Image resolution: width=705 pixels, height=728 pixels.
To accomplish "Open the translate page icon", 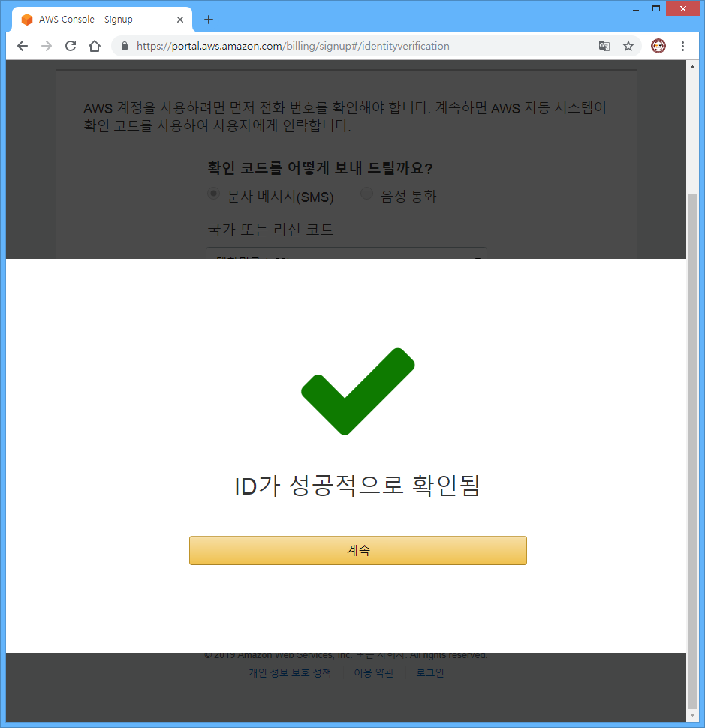I will tap(604, 46).
